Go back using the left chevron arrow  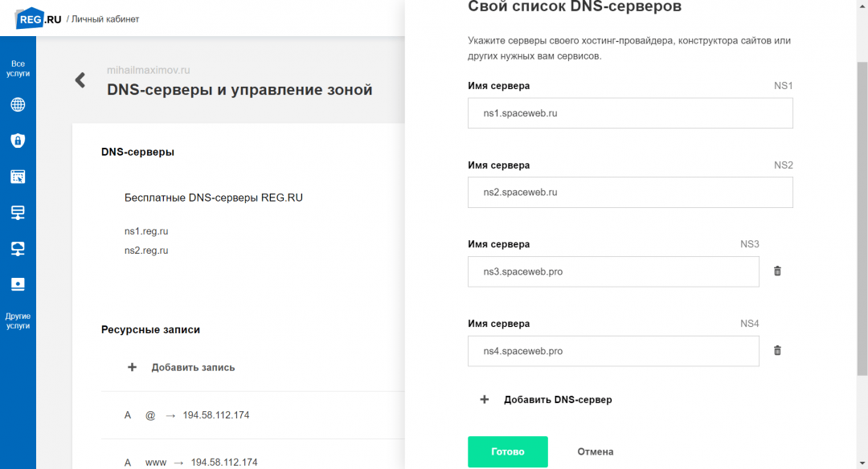[80, 80]
